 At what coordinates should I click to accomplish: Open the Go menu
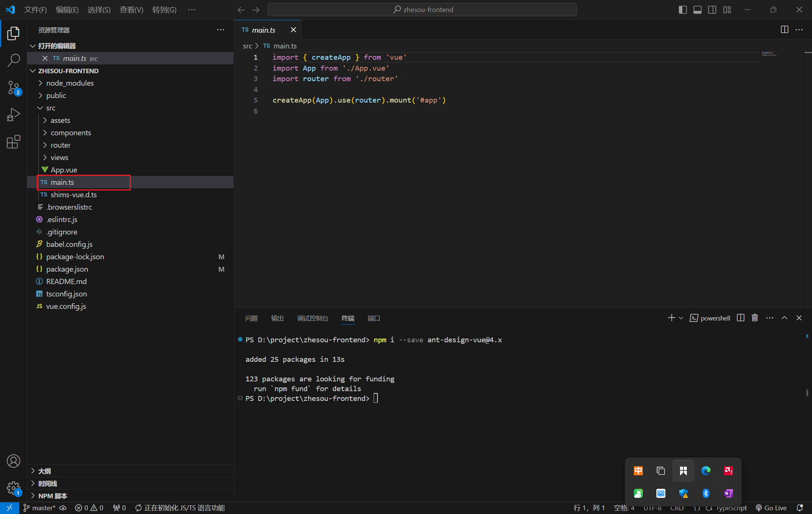click(x=164, y=10)
